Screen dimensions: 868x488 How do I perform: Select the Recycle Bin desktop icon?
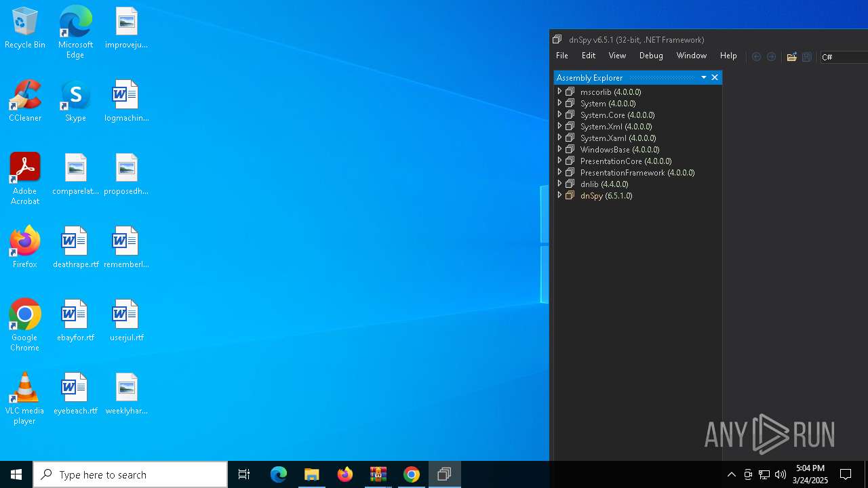[25, 28]
